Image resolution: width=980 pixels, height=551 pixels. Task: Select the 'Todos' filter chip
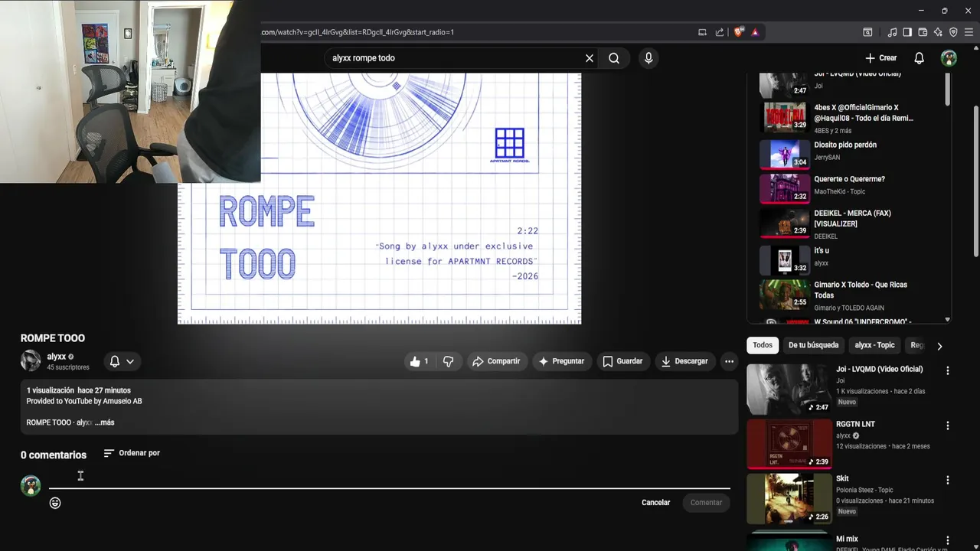(763, 345)
